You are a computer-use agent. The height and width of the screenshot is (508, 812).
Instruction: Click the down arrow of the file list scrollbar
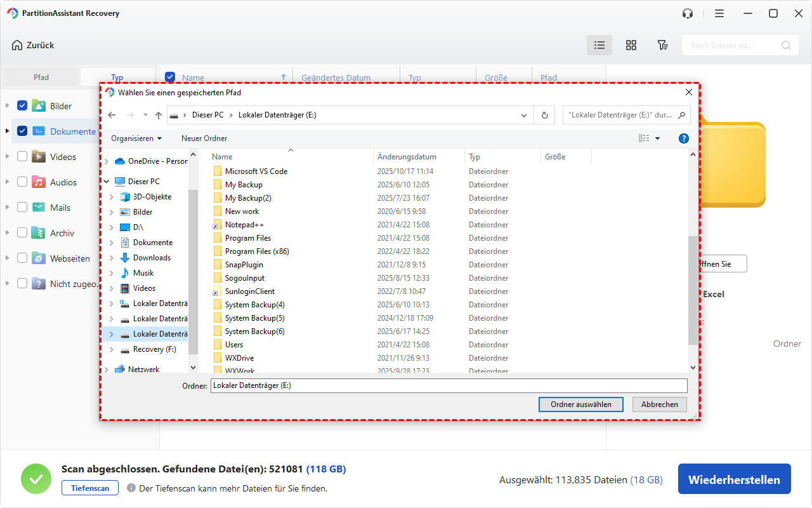(692, 367)
